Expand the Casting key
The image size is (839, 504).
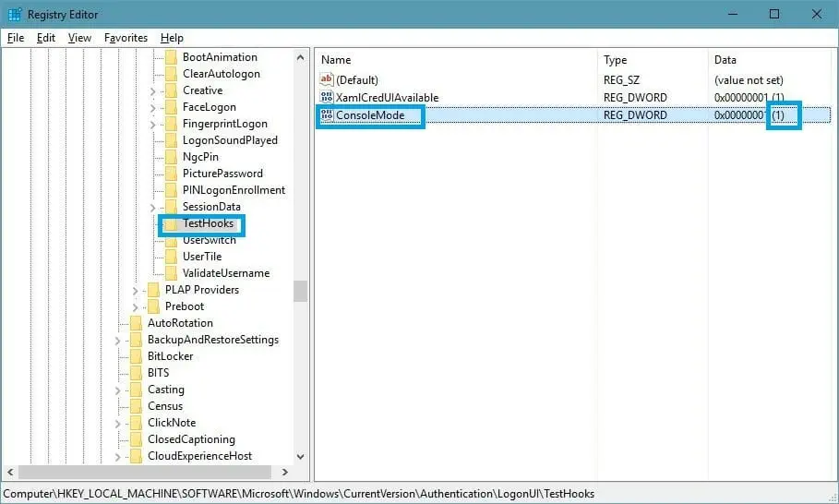click(x=118, y=390)
